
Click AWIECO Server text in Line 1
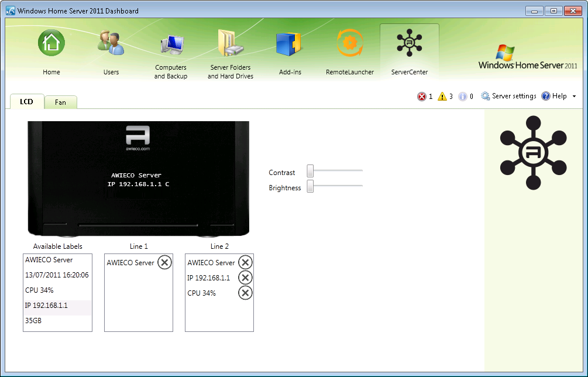(x=130, y=263)
